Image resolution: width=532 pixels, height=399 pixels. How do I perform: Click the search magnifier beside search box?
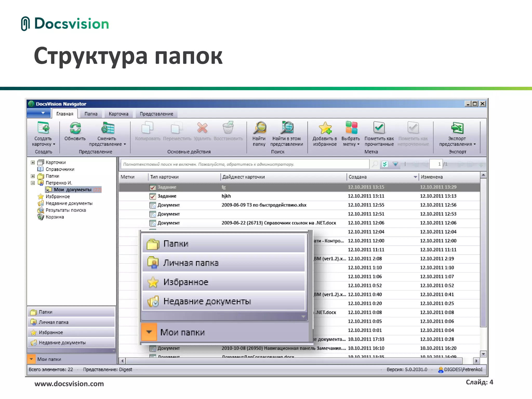click(375, 164)
